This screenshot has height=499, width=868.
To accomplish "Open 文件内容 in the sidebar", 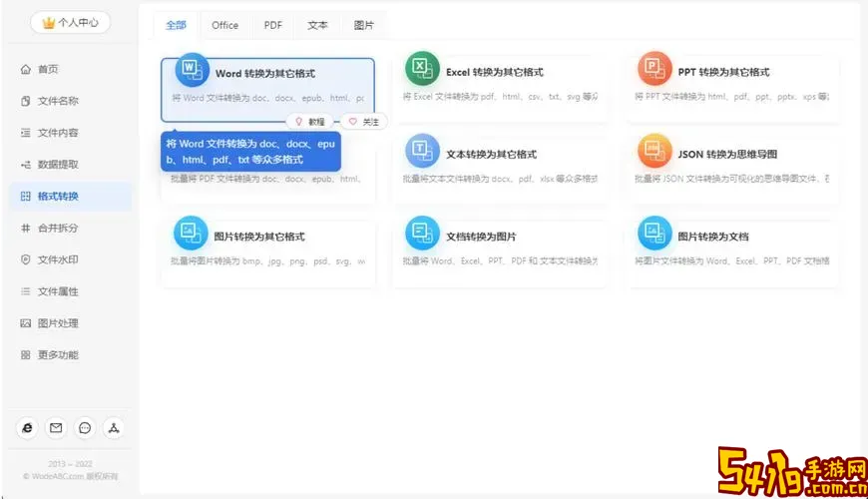I will pos(70,133).
